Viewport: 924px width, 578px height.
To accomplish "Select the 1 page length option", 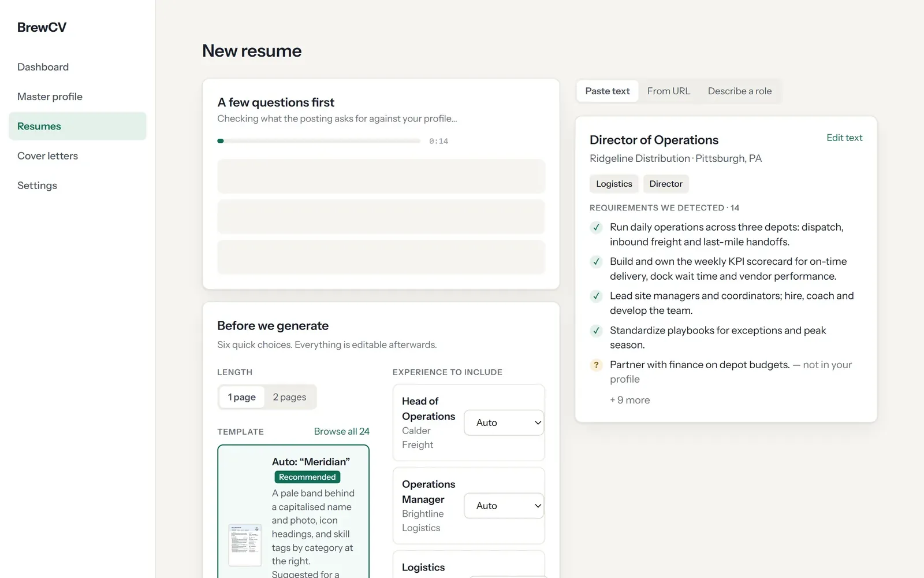I will [241, 397].
